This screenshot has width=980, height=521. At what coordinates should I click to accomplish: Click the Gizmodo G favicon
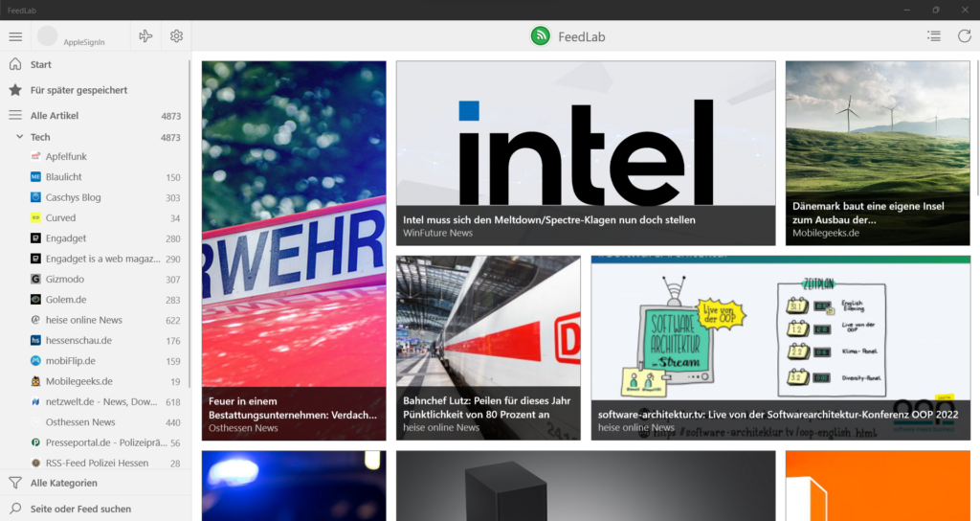click(x=35, y=279)
